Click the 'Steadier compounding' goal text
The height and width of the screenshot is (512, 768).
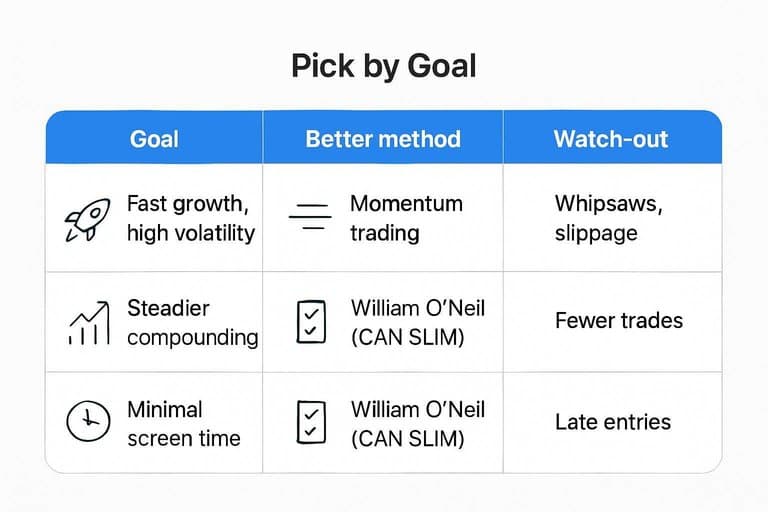coord(192,322)
